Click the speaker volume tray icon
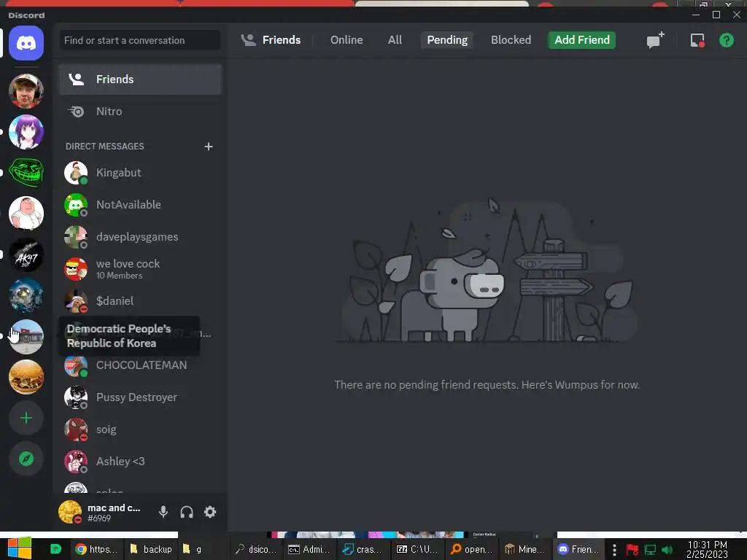Screen dimensions: 747x560 click(x=668, y=550)
